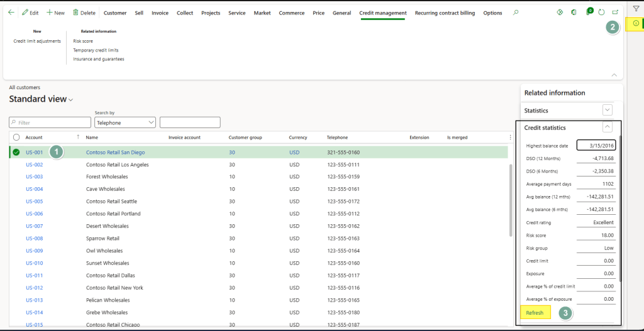Open Temporary credit limits link
The width and height of the screenshot is (644, 331).
96,50
